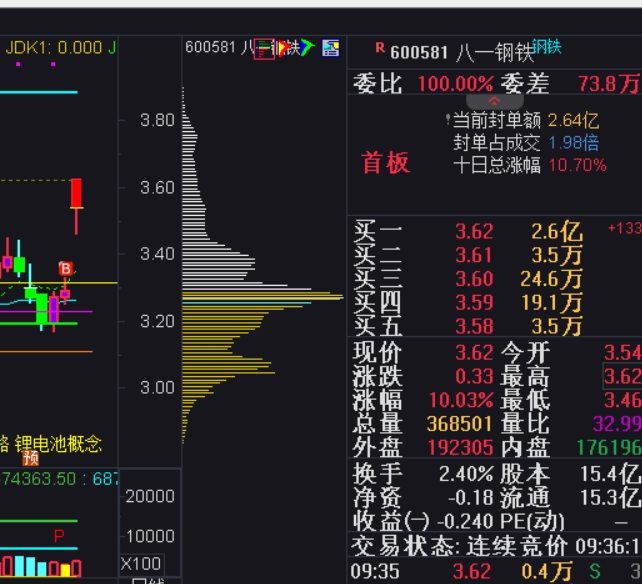Open the 钢铁 sector link
The image size is (642, 584).
[547, 46]
